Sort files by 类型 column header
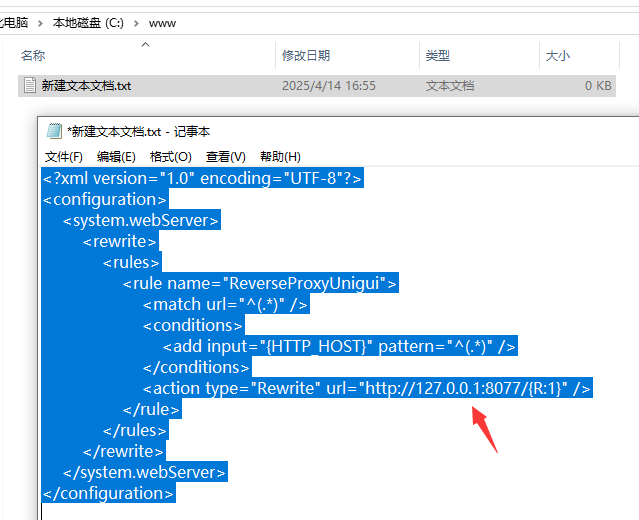The width and height of the screenshot is (639, 520). 438,56
